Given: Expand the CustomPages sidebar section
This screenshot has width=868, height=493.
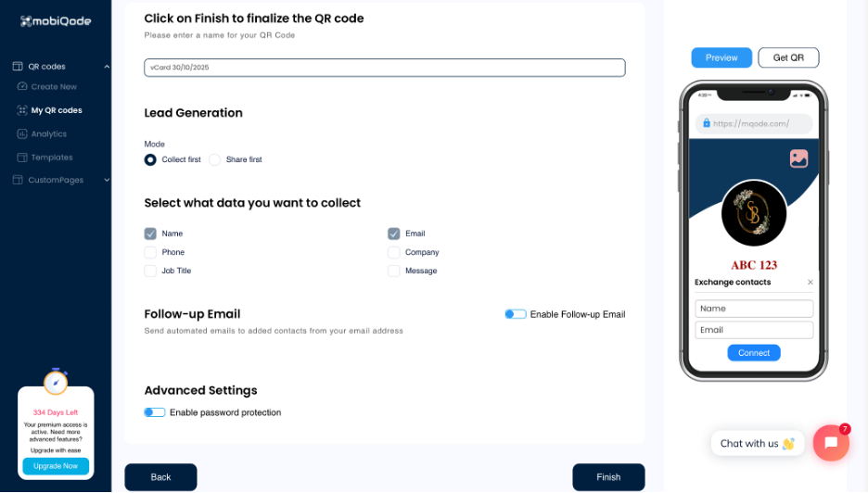Looking at the screenshot, I should (x=107, y=180).
